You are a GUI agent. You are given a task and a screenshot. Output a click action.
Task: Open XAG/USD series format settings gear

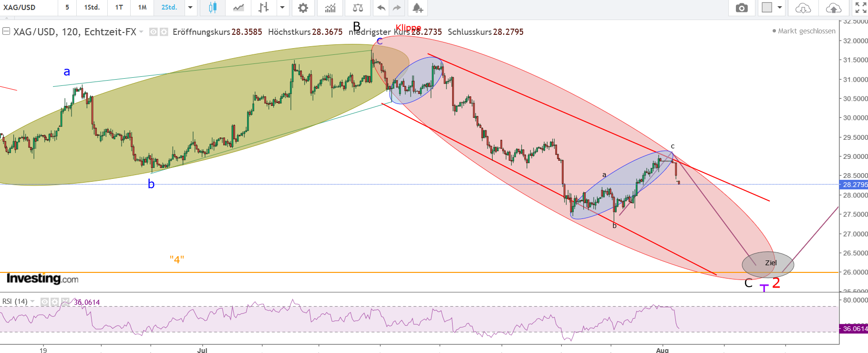pos(164,32)
